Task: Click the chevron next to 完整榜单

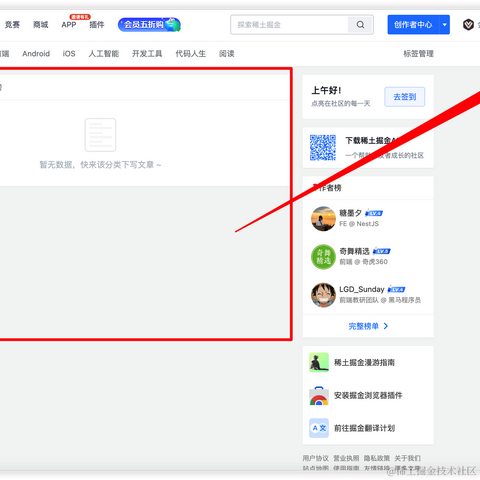Action: click(x=386, y=326)
